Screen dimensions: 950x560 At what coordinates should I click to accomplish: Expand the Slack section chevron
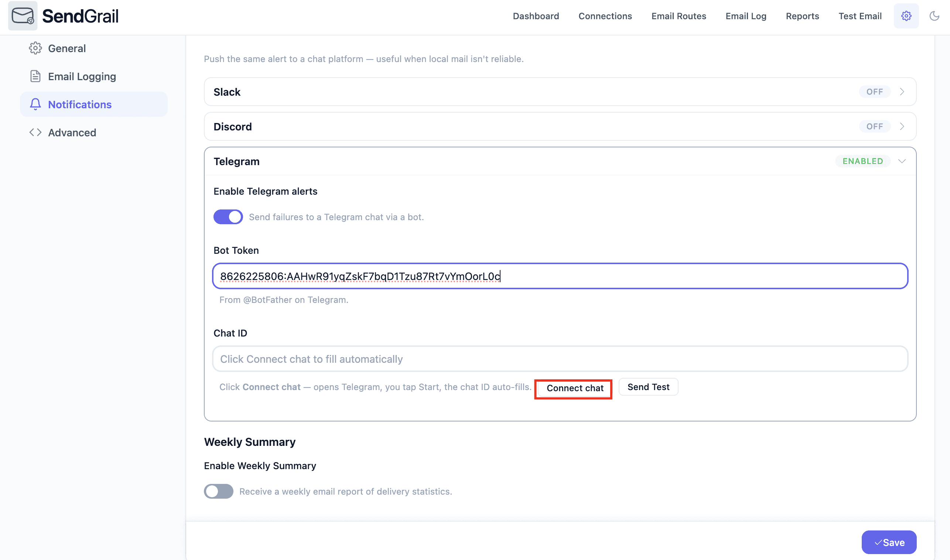pyautogui.click(x=902, y=92)
